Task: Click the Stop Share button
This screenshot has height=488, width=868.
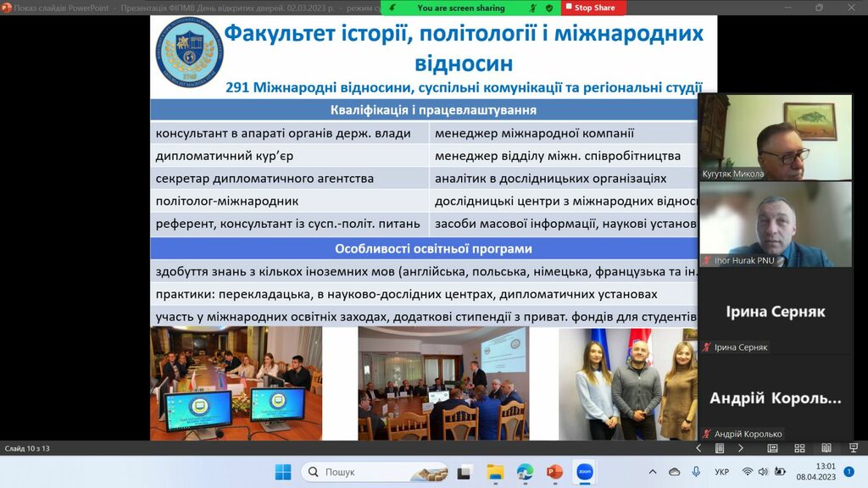Action: point(594,8)
